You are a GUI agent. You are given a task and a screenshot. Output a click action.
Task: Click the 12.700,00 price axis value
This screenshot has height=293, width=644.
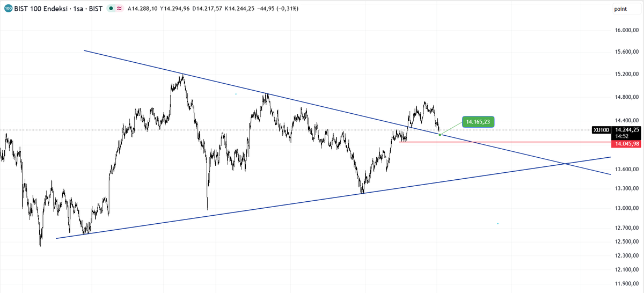(626, 228)
